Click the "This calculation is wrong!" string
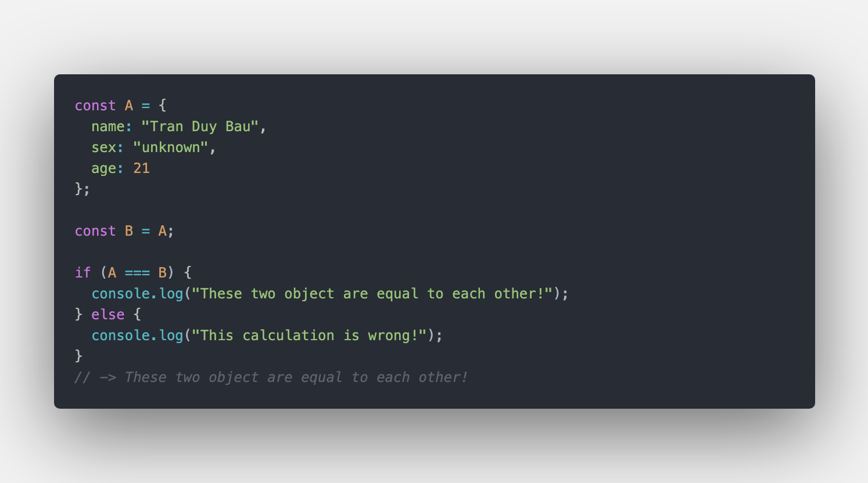This screenshot has height=483, width=868. pos(309,336)
